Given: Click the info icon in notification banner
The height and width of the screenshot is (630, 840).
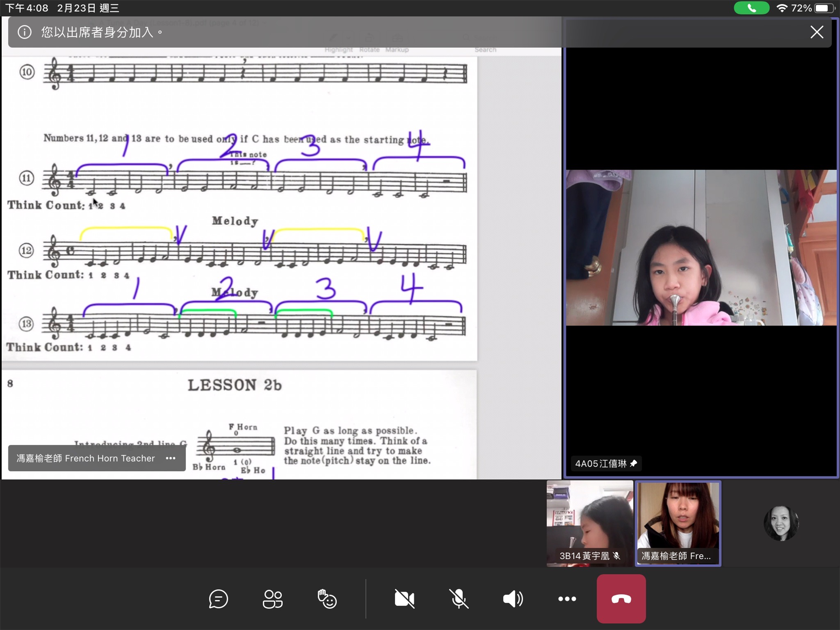Looking at the screenshot, I should (x=24, y=32).
